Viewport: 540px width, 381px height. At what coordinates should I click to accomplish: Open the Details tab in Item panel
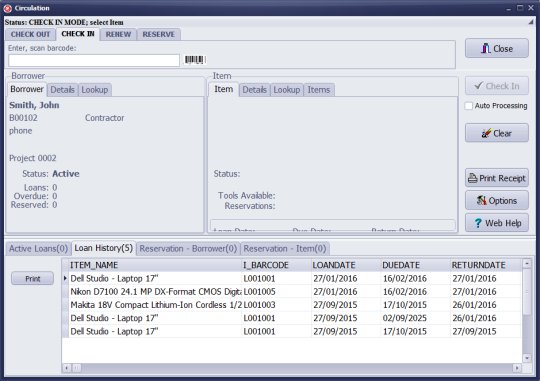[x=255, y=90]
